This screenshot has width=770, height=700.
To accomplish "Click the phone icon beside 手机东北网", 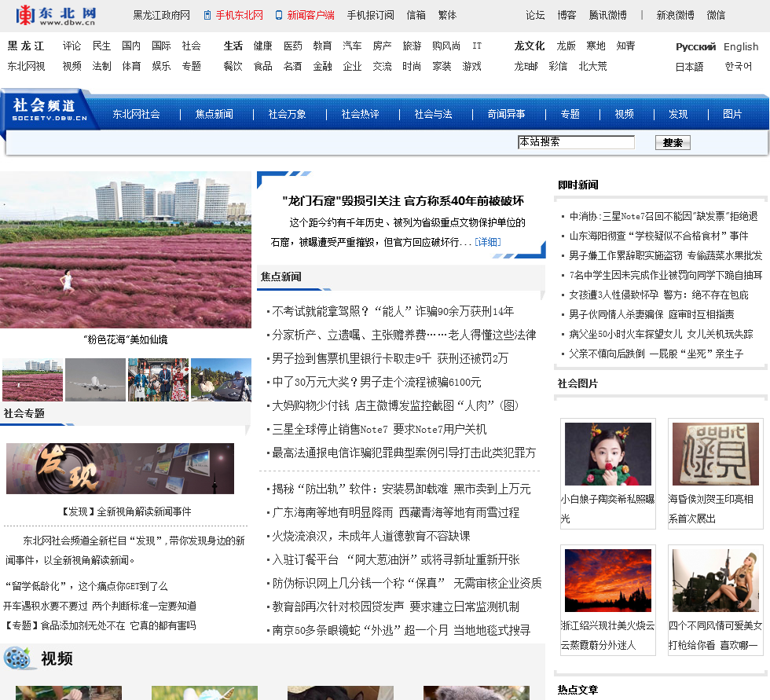I will click(x=207, y=15).
